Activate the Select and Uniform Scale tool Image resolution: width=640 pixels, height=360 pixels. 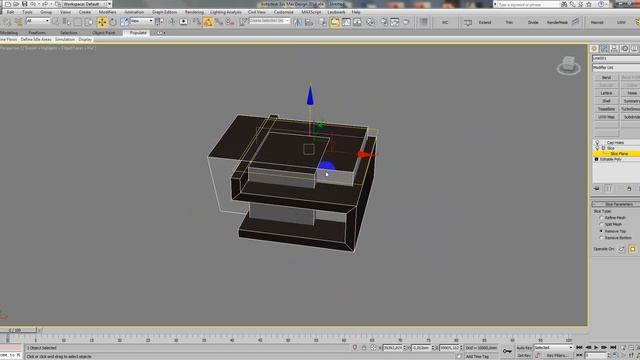click(124, 22)
